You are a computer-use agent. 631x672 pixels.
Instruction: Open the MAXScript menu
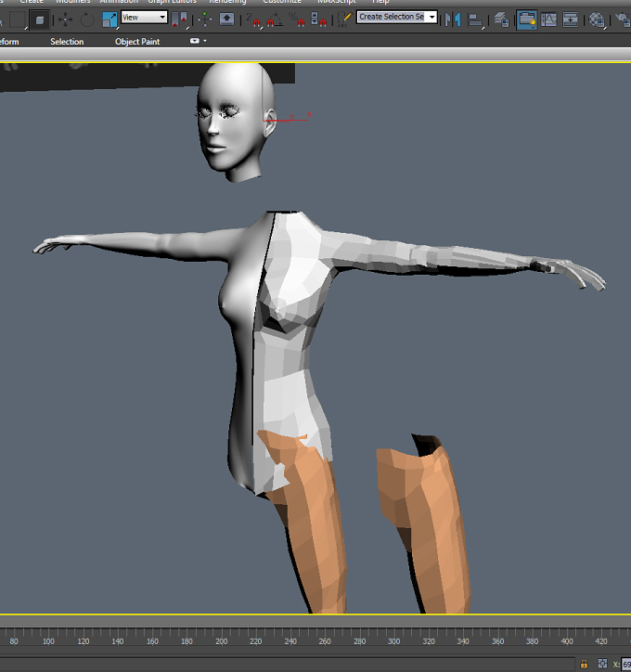click(336, 2)
